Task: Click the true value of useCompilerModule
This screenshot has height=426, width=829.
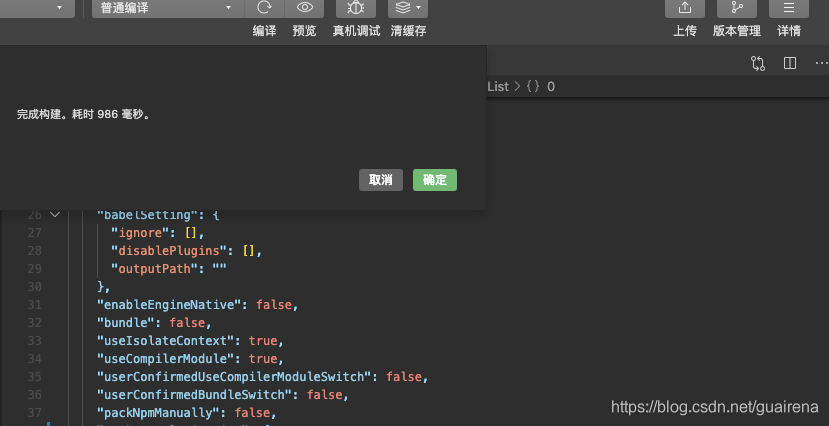Action: [263, 359]
